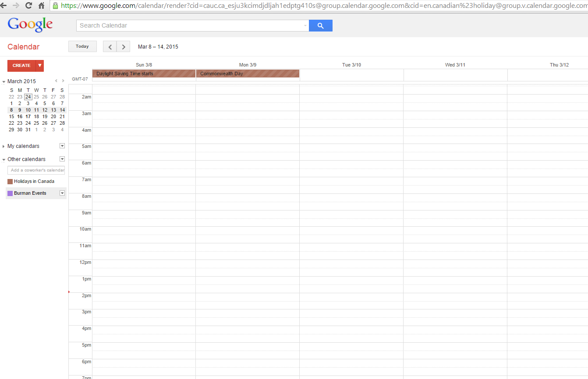Open the Thu 3/12 day header
Screen dimensions: 588x379
pos(559,65)
